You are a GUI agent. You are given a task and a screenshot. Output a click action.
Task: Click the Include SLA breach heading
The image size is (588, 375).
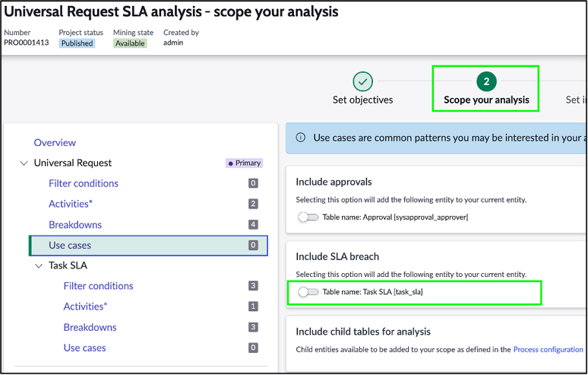[x=337, y=257]
